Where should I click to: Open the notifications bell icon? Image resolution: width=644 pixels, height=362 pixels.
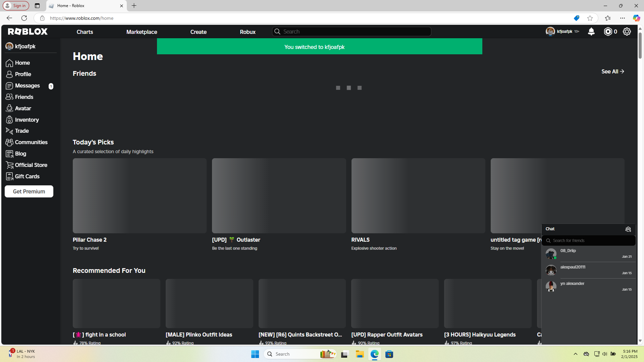[591, 32]
